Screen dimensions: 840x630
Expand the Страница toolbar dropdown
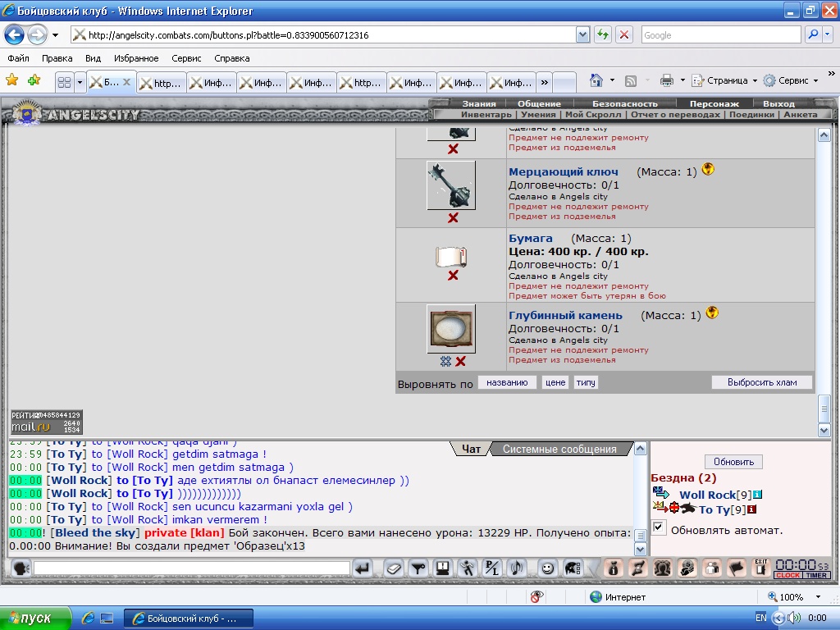tap(755, 81)
